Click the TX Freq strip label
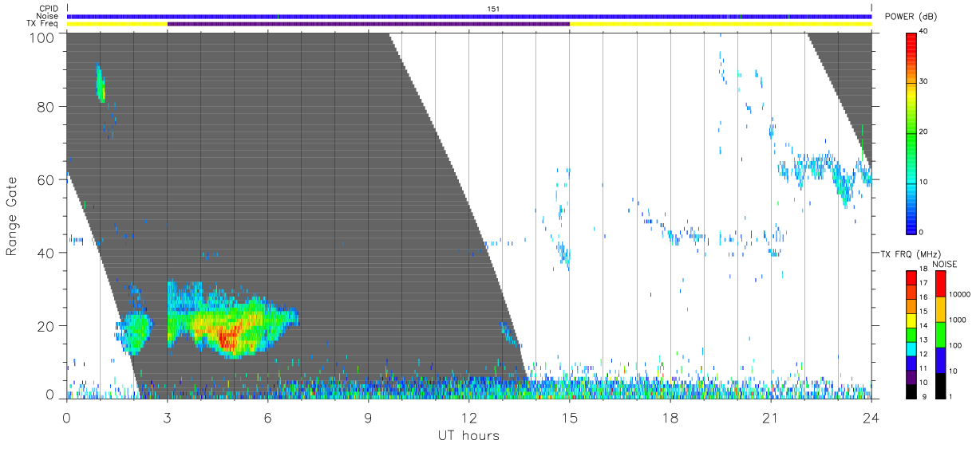 click(x=44, y=24)
